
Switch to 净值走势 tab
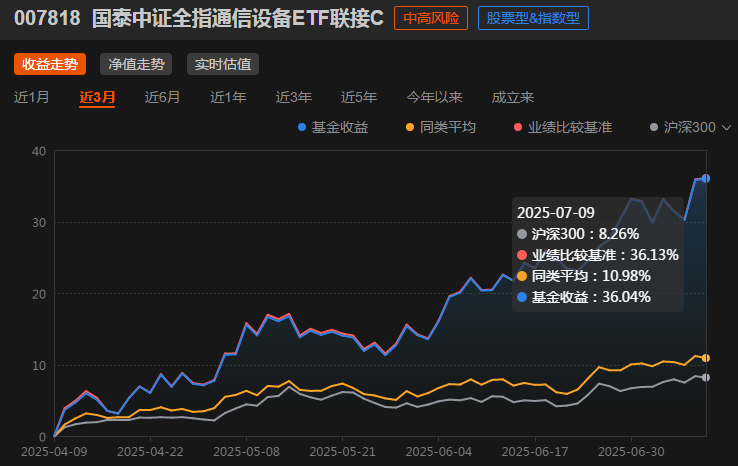pyautogui.click(x=136, y=64)
